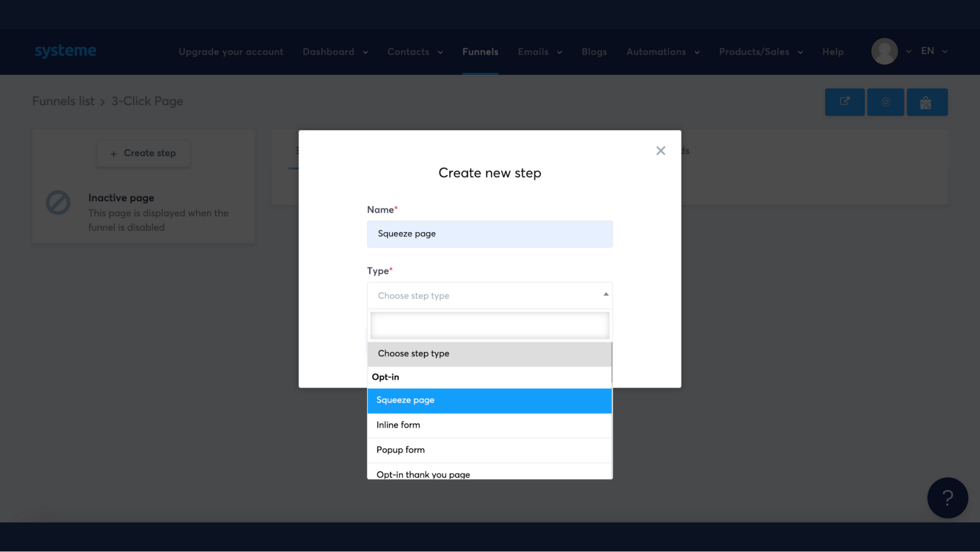Click the help question mark bubble
The width and height of the screenshot is (980, 552).
point(947,498)
